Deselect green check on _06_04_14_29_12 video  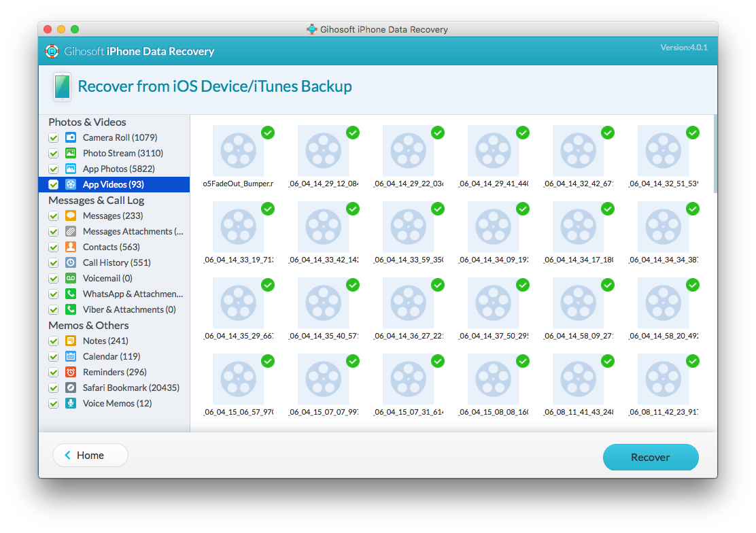tap(353, 133)
